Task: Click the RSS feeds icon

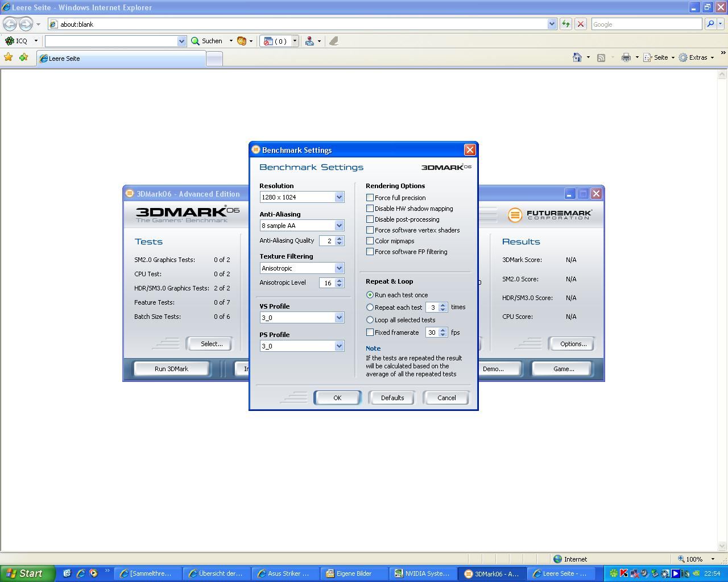Action: point(601,57)
